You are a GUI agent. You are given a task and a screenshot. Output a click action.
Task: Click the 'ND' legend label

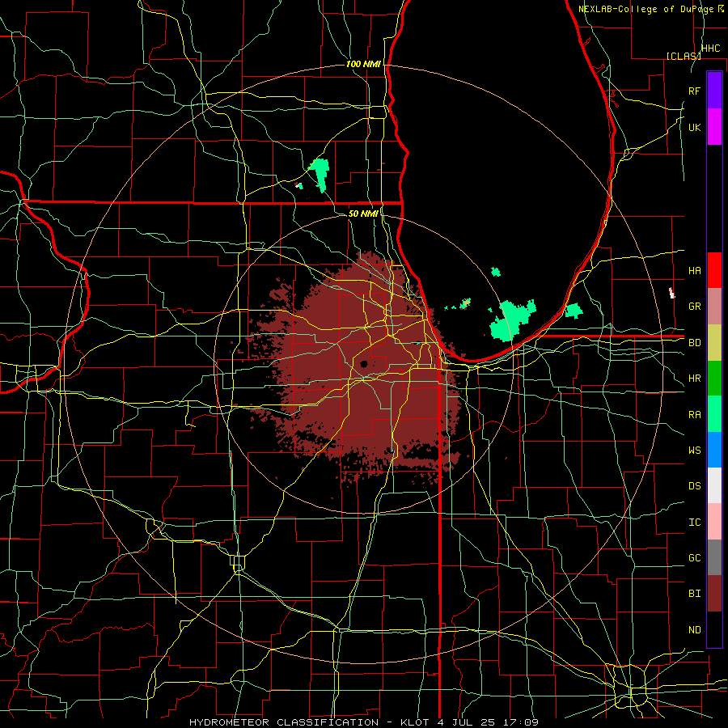point(695,630)
